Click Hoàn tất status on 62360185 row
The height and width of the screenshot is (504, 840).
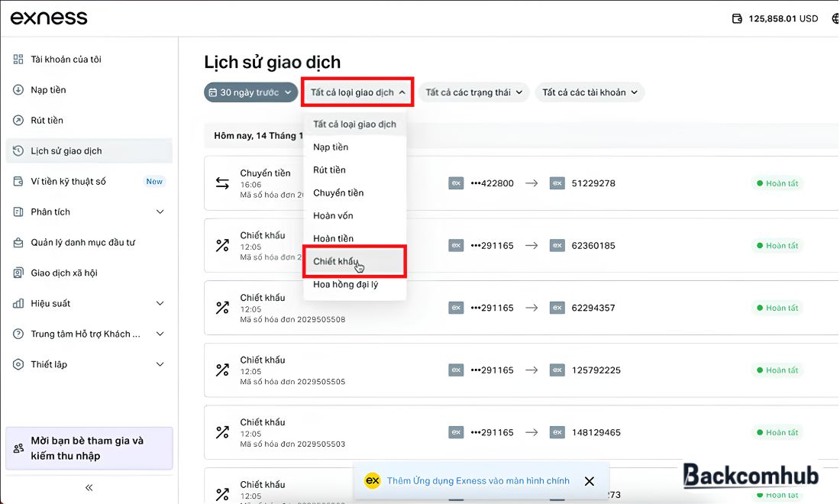pyautogui.click(x=777, y=246)
